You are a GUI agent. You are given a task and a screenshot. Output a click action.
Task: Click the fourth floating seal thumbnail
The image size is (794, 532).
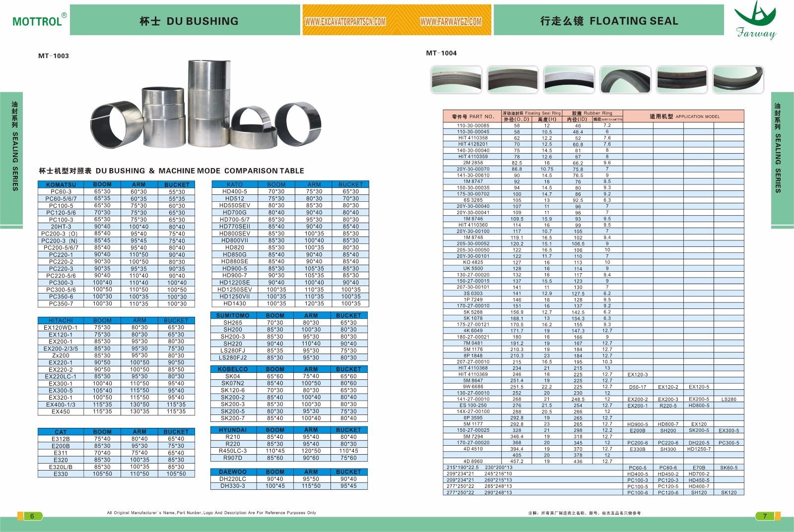[x=625, y=79]
